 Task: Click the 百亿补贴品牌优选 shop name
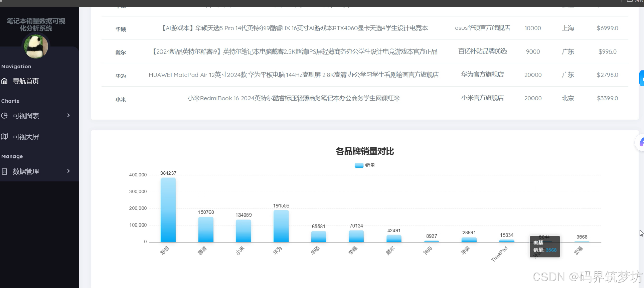click(x=482, y=51)
